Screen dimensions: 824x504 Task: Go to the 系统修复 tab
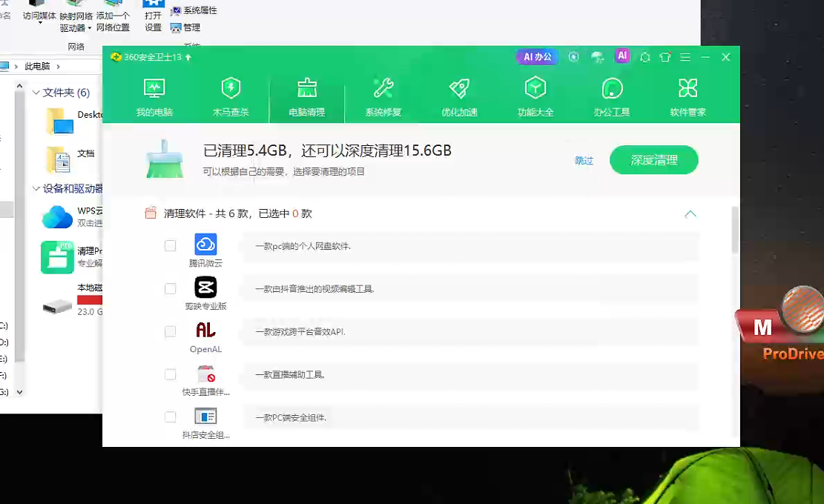[383, 97]
